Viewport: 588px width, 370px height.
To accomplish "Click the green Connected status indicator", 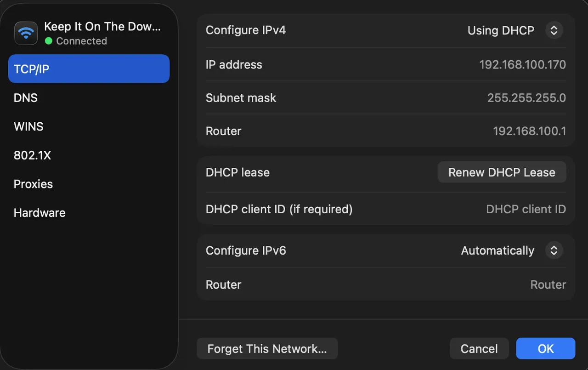I will [x=48, y=41].
